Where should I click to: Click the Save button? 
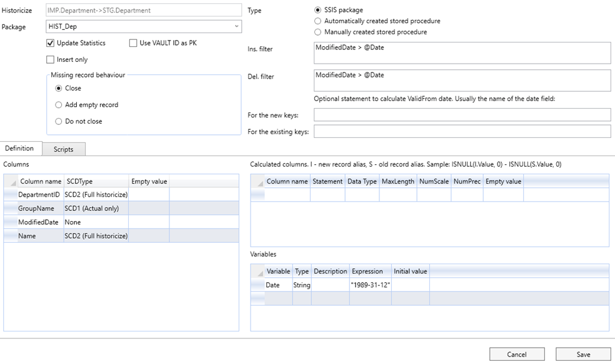click(x=583, y=354)
